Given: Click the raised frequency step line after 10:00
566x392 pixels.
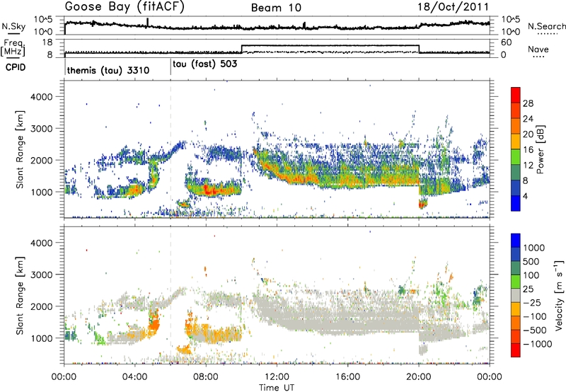Looking at the screenshot, I should pyautogui.click(x=330, y=45).
